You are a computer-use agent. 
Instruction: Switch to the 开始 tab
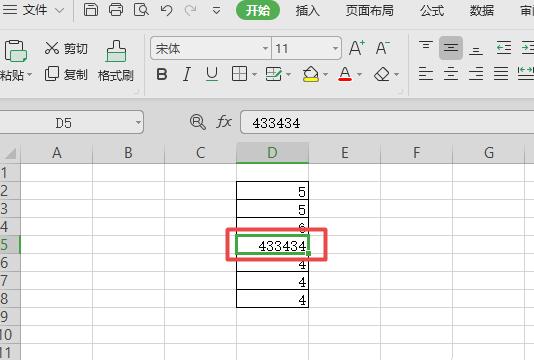click(x=258, y=10)
